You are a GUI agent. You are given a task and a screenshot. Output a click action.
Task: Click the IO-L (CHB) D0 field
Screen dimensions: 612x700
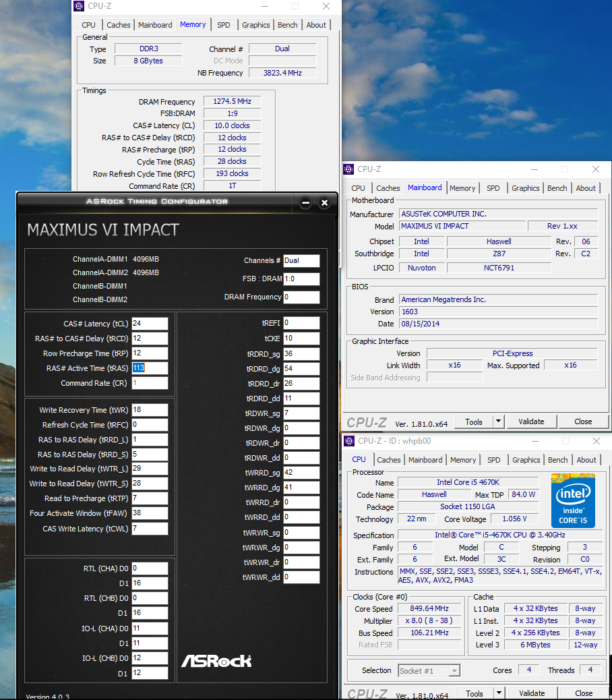pos(150,658)
